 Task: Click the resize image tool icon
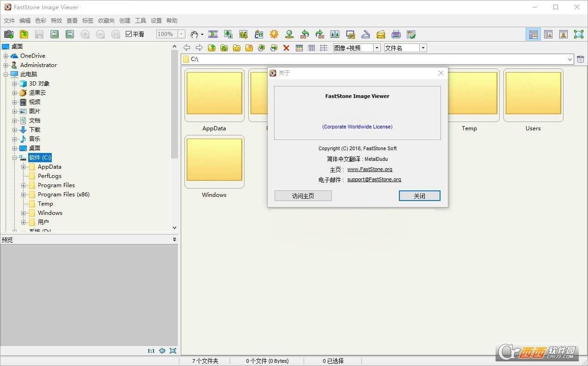pos(228,34)
